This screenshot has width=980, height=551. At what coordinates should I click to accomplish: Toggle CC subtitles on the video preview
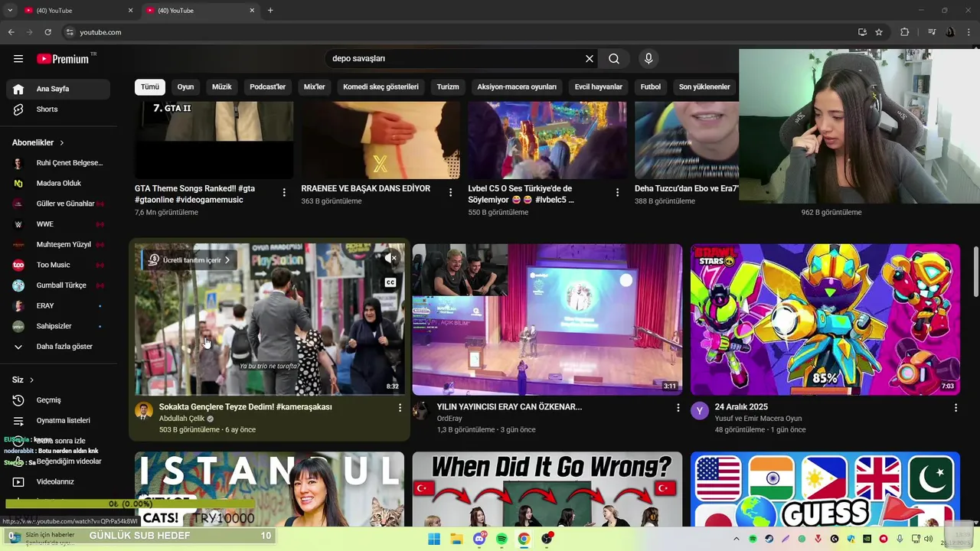tap(390, 282)
